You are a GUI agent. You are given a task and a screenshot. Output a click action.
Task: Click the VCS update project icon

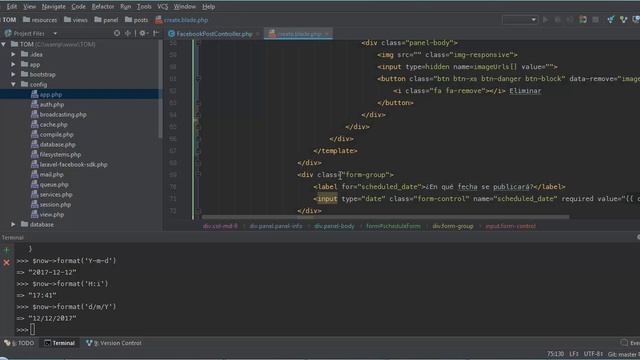(x=611, y=20)
